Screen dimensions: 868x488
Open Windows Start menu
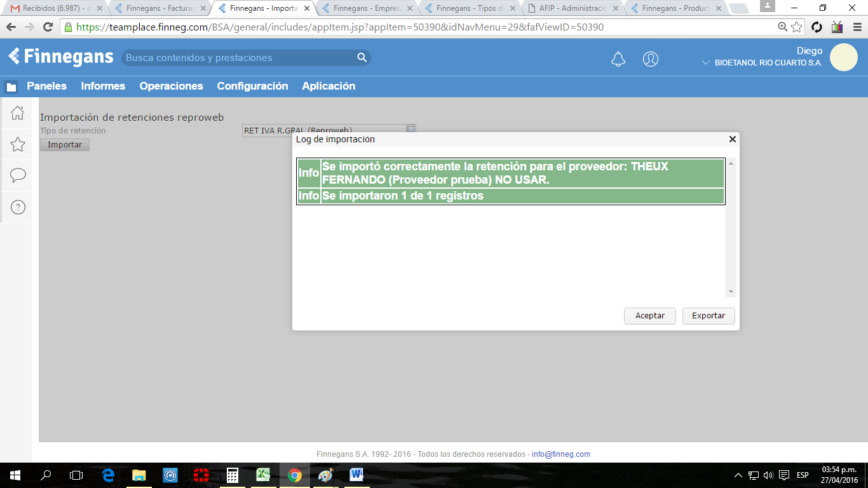click(14, 475)
